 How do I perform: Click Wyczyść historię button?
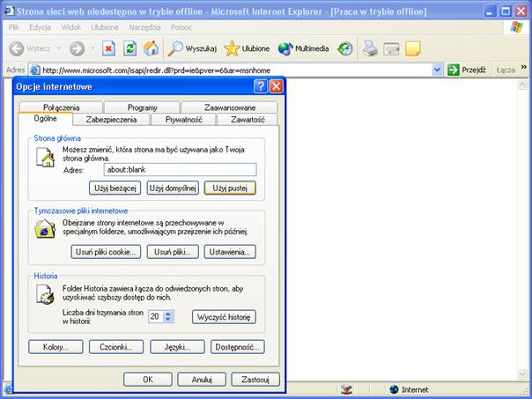(224, 317)
